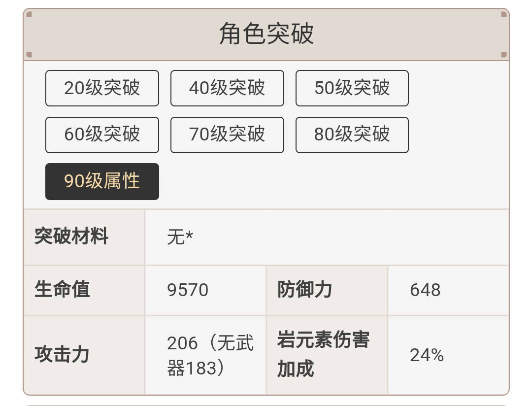Click the 角色突破 section header

[266, 34]
